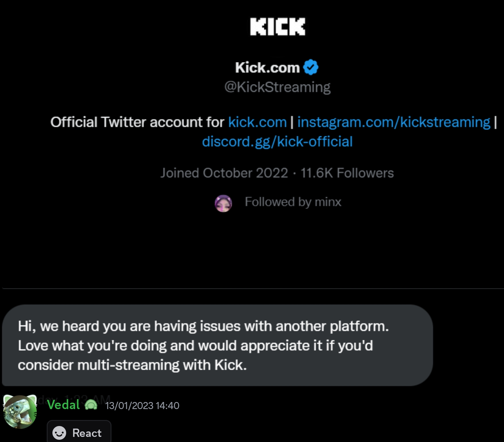Open the discord.gg/kick-official invite link
Image resolution: width=504 pixels, height=442 pixels.
(277, 141)
